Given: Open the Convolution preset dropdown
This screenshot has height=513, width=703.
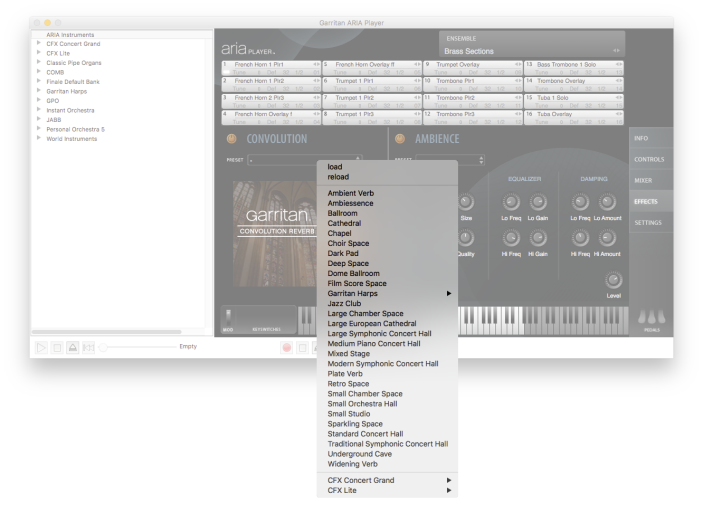Looking at the screenshot, I should 305,160.
